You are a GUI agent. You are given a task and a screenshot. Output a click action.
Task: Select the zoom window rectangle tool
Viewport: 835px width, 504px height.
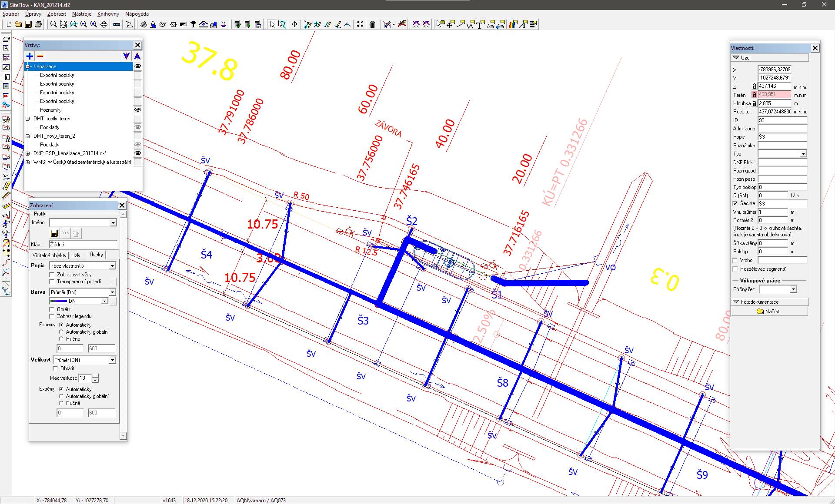(x=63, y=24)
